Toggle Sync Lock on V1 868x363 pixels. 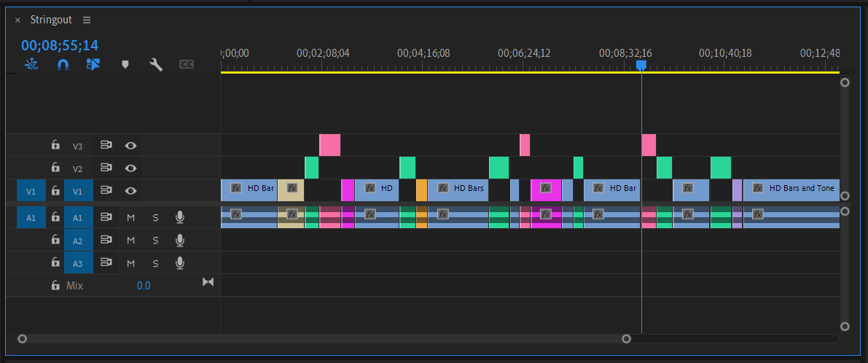click(x=106, y=190)
